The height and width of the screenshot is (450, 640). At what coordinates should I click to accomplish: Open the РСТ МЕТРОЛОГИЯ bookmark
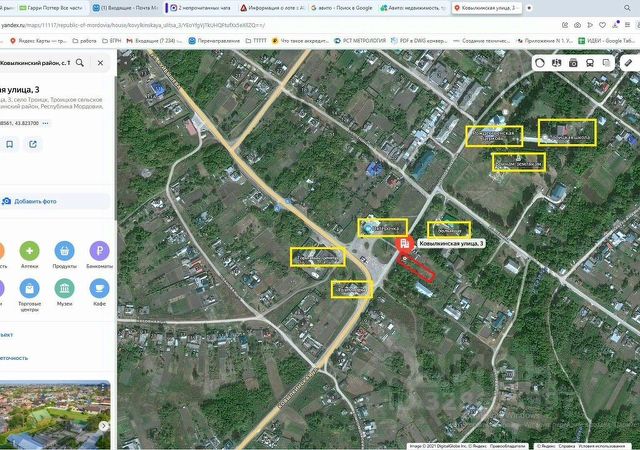click(x=360, y=41)
